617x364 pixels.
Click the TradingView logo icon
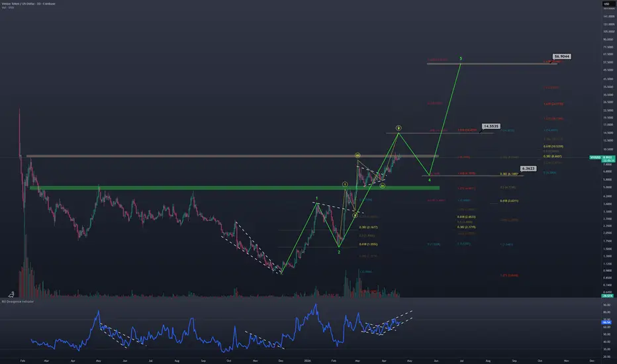[x=11, y=295]
